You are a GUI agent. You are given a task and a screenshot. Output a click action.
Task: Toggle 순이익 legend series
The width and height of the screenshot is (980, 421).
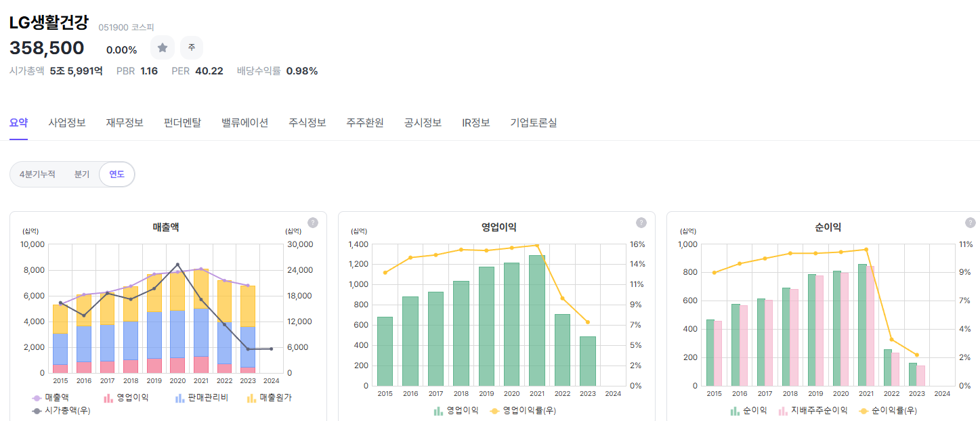coord(748,411)
